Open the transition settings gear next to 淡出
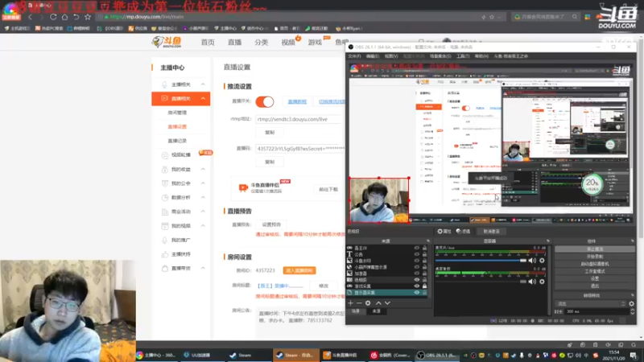644x362 pixels. point(631,304)
